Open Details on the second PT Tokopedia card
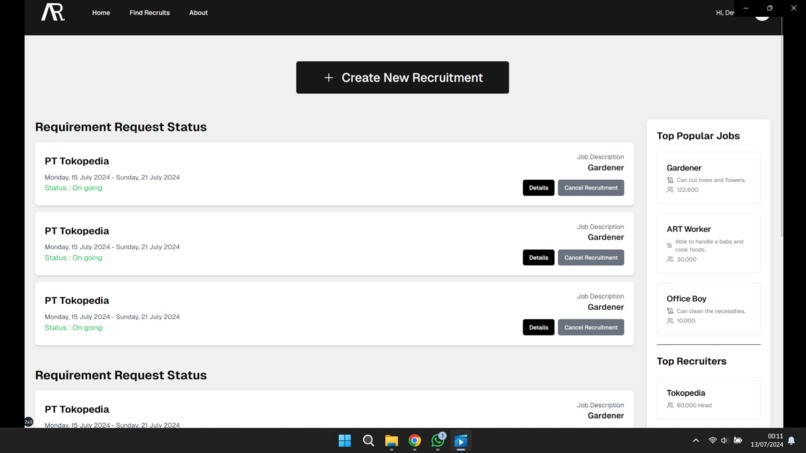This screenshot has height=453, width=806. pyautogui.click(x=538, y=258)
